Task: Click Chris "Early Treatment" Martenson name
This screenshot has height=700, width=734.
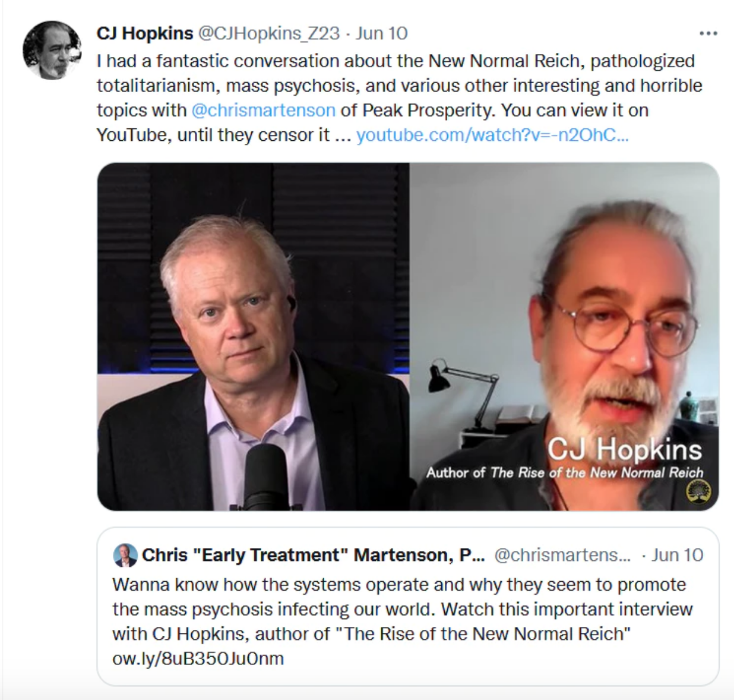Action: click(314, 555)
